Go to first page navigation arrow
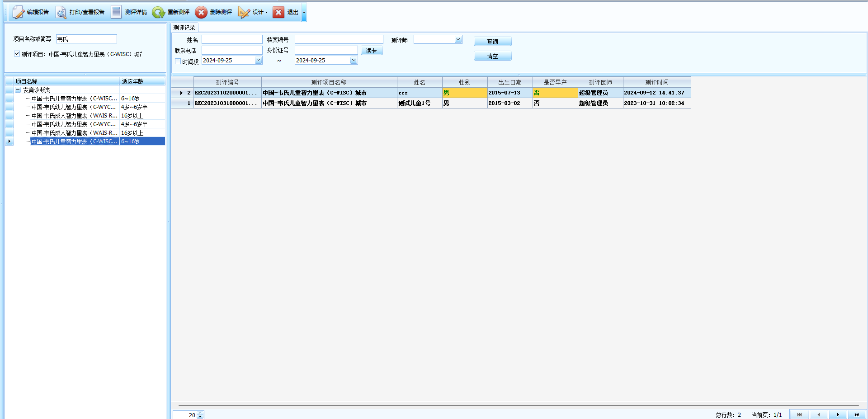 point(799,414)
